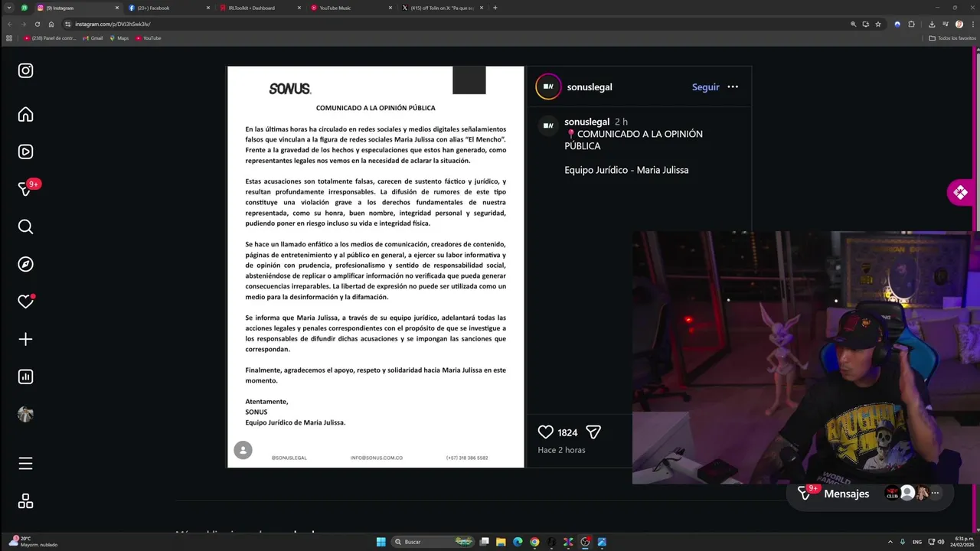Image resolution: width=980 pixels, height=551 pixels.
Task: Open the Chrome extensions puzzle icon
Action: (911, 24)
